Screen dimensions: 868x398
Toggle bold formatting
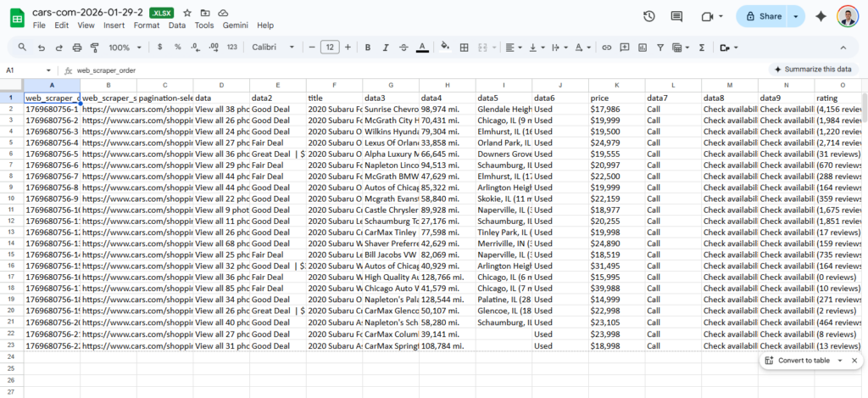[368, 48]
